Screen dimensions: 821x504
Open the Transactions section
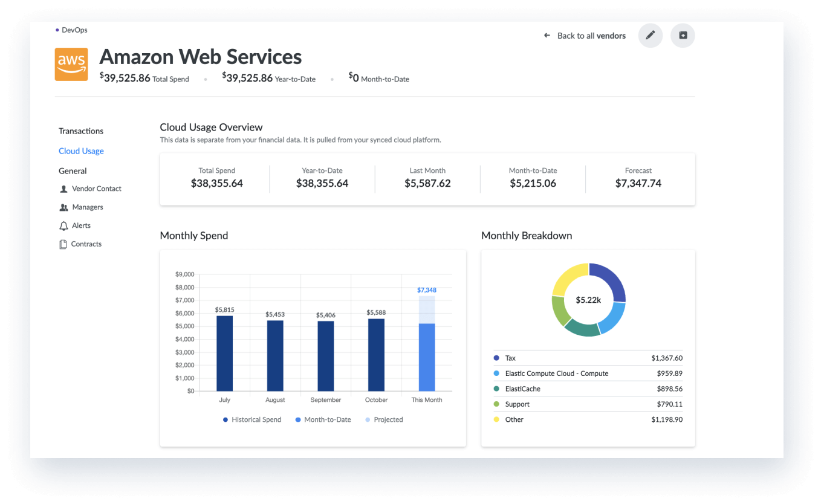point(81,131)
